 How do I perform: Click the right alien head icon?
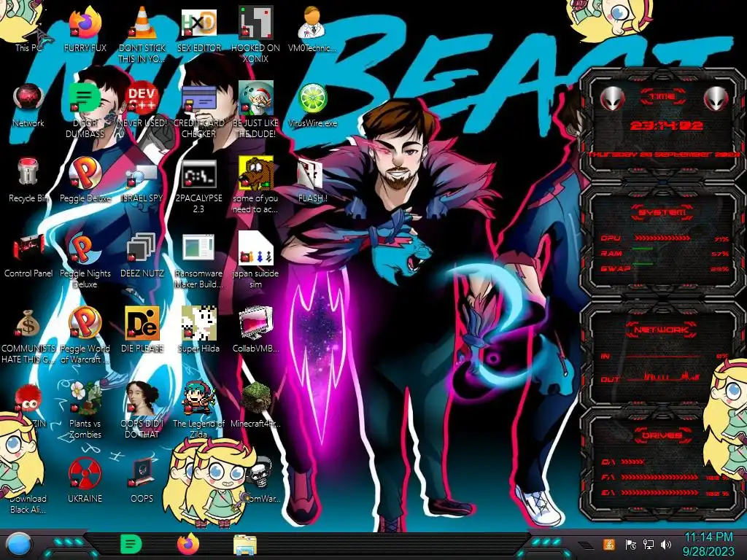tap(716, 98)
